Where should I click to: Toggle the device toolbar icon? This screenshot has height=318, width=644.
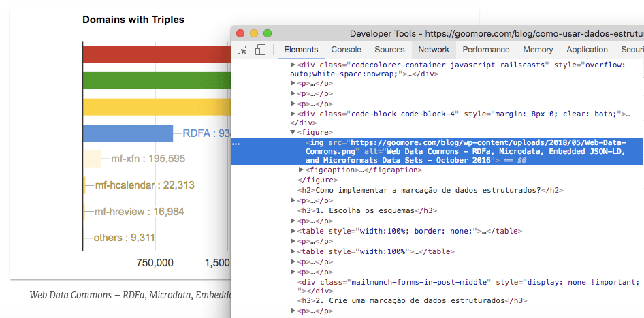click(260, 50)
